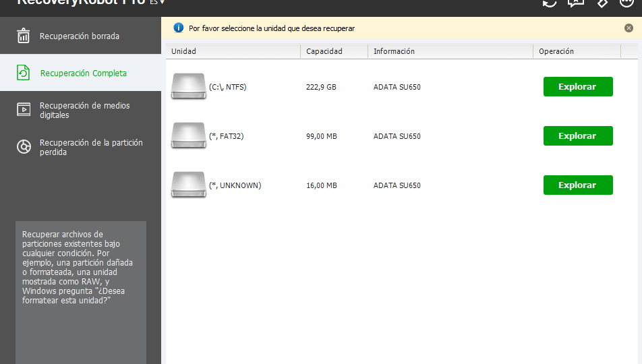Open Recuperación borrada mode
The image size is (642, 364).
click(81, 36)
